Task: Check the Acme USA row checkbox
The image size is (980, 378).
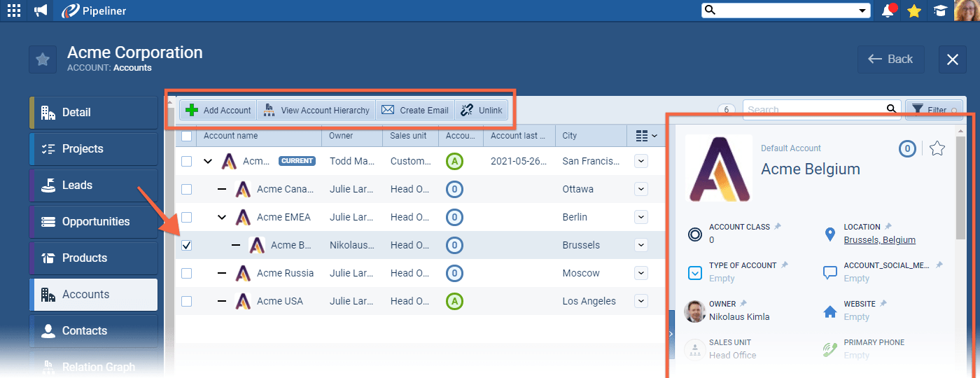Action: pos(186,302)
